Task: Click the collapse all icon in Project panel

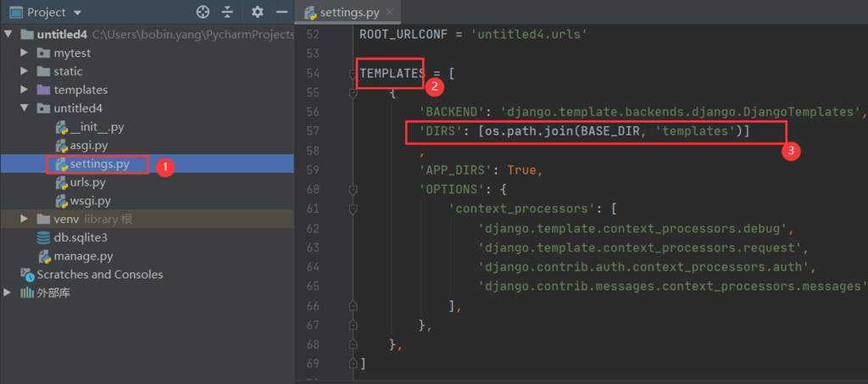Action: [x=227, y=13]
